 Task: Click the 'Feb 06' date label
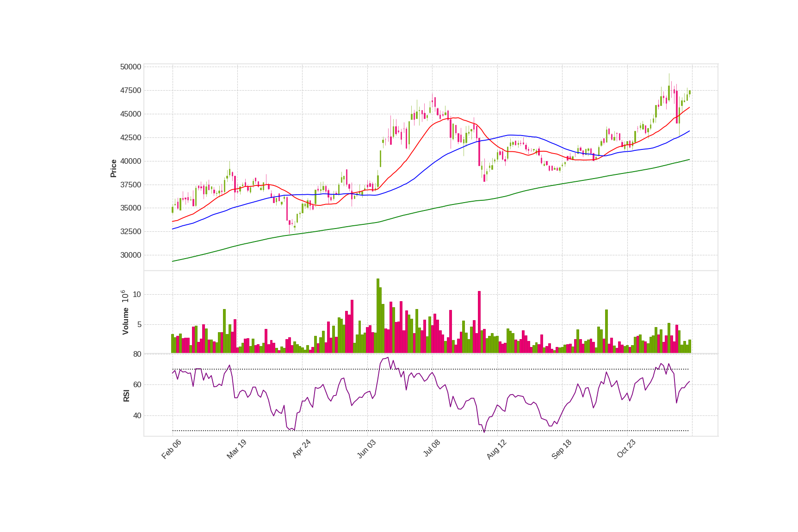tap(171, 449)
